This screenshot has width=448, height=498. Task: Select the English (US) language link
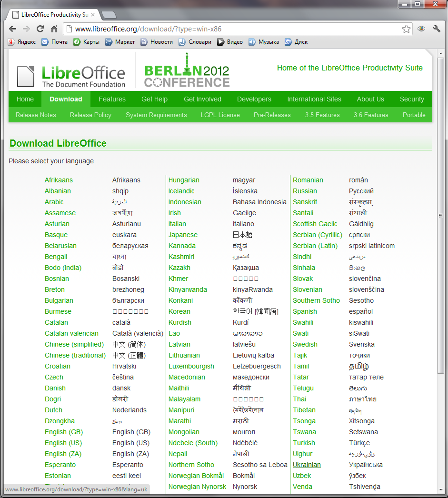pyautogui.click(x=63, y=443)
